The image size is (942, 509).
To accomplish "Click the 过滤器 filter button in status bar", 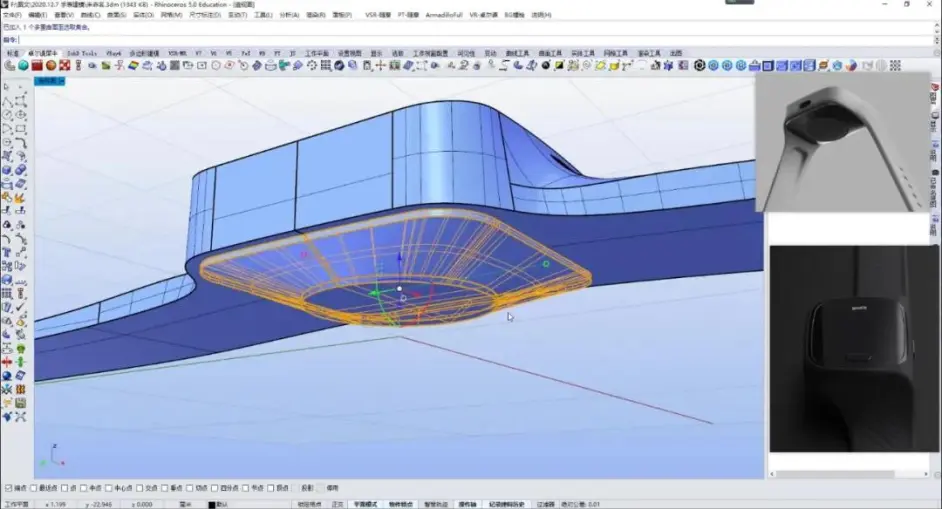I will (x=545, y=504).
